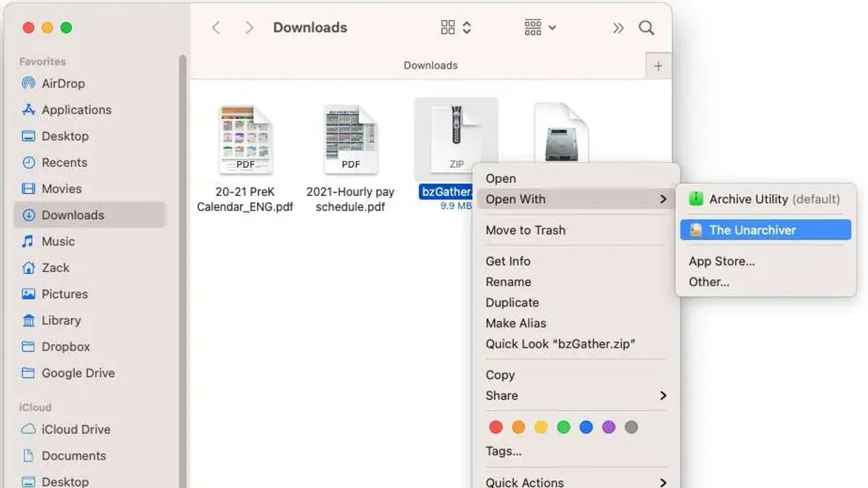Screen dimensions: 868x488
Task: Choose Duplicate from the context menu
Action: coord(576,302)
